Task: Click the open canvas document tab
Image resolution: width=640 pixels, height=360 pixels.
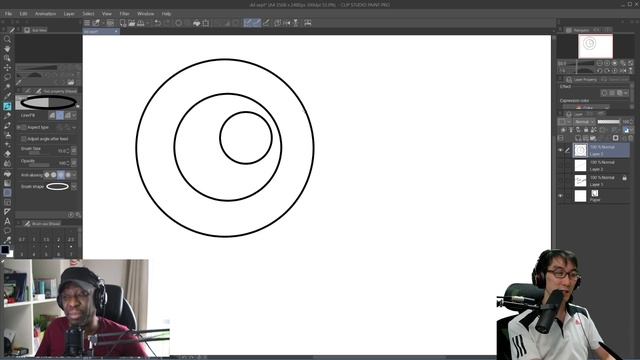Action: click(101, 31)
